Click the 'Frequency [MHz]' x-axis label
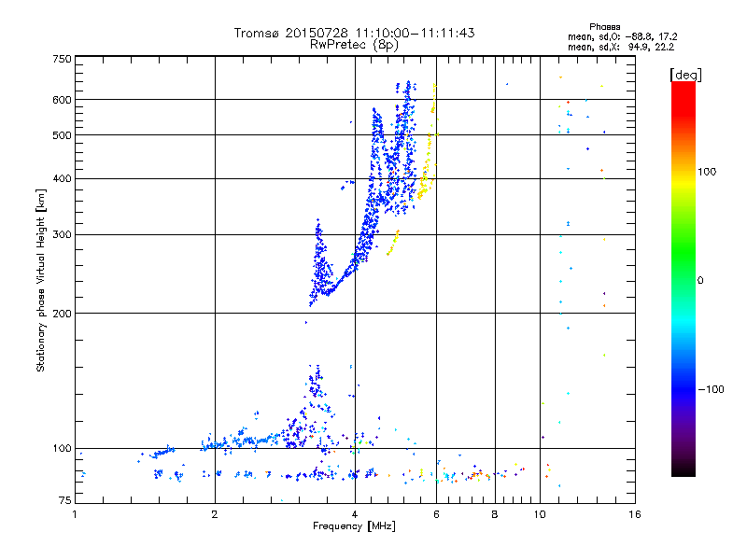The height and width of the screenshot is (560, 747). click(354, 526)
